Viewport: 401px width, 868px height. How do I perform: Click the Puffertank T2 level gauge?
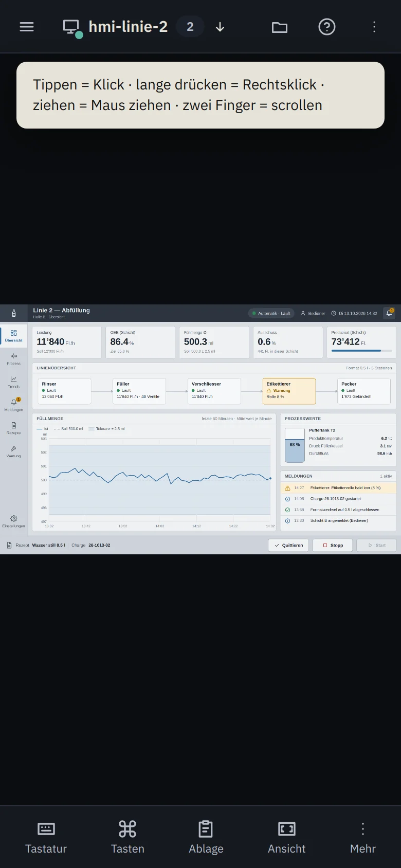tap(295, 445)
